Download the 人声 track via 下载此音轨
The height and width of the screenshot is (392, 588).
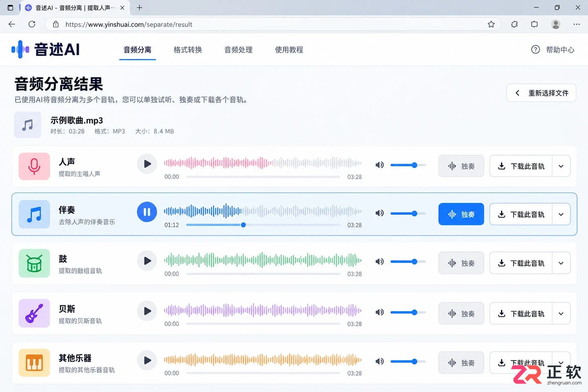coord(521,166)
